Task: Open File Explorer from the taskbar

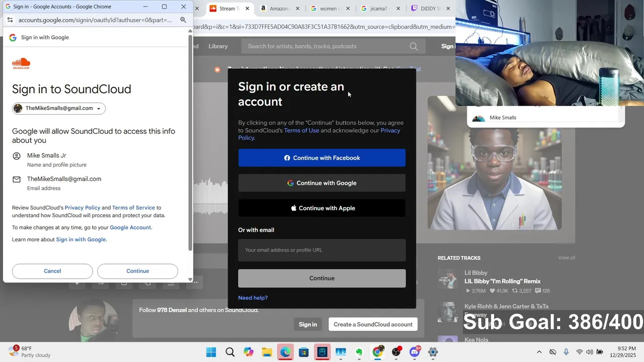Action: tap(267, 352)
